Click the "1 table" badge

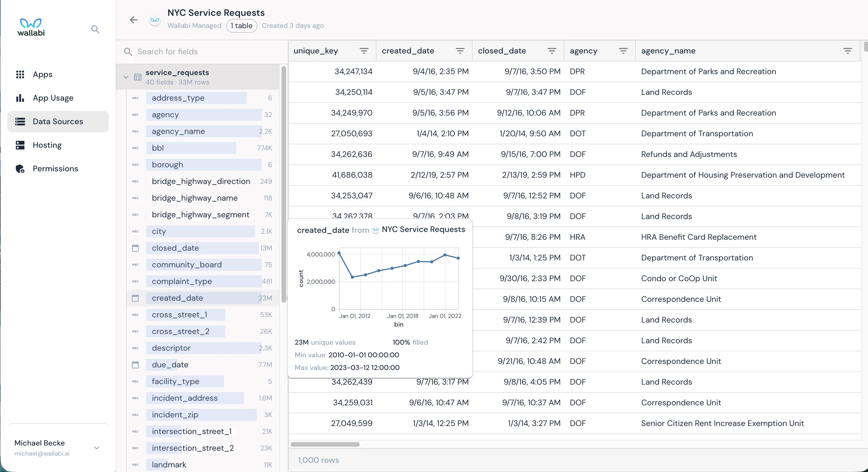click(241, 26)
